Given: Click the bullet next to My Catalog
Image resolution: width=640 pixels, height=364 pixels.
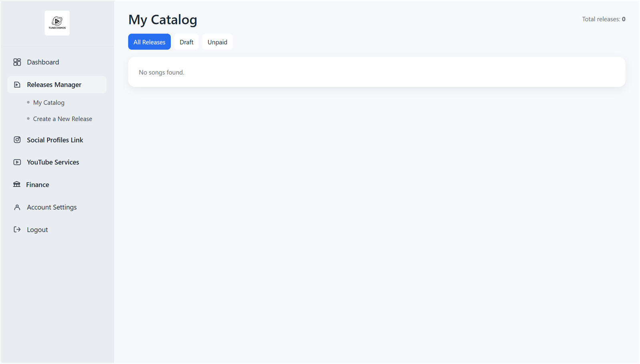Looking at the screenshot, I should (x=28, y=102).
